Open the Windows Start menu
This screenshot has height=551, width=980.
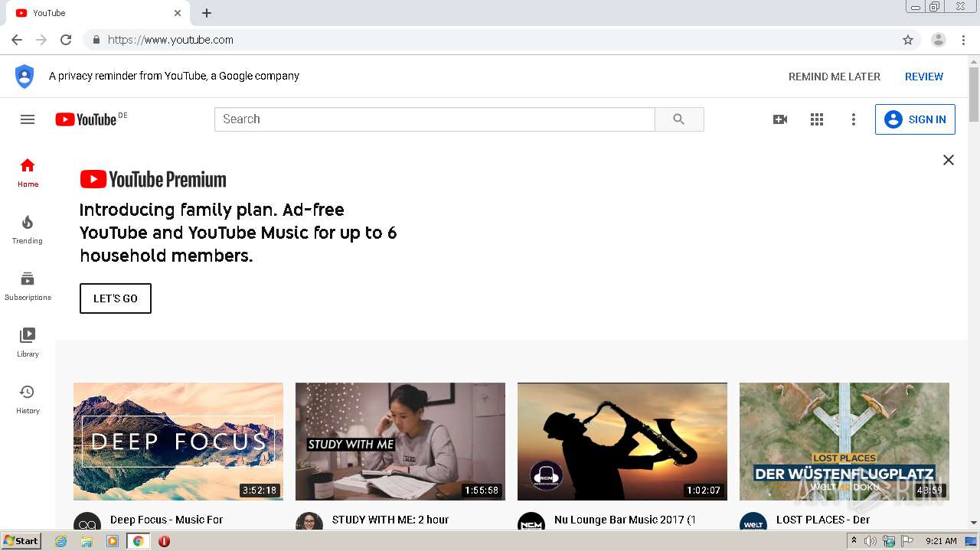coord(21,541)
